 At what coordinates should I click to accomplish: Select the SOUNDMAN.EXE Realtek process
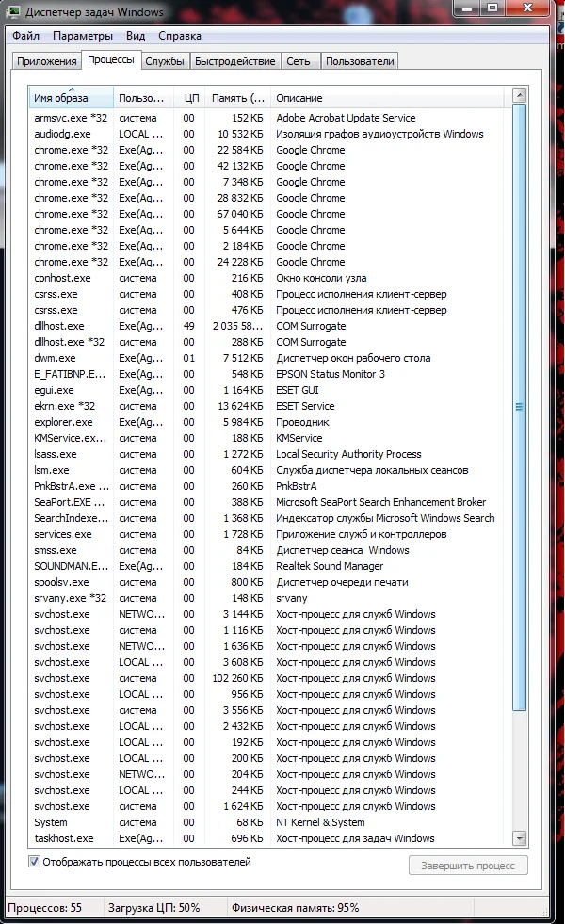[268, 566]
